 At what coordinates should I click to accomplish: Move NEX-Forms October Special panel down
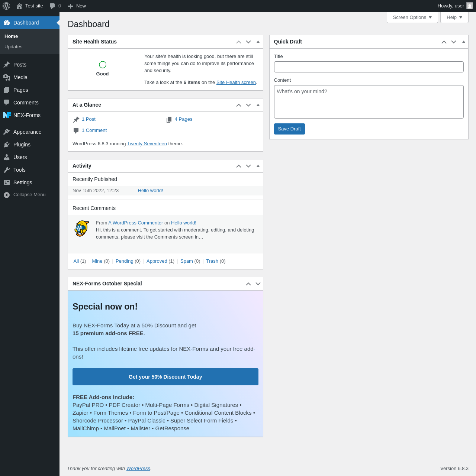point(258,284)
